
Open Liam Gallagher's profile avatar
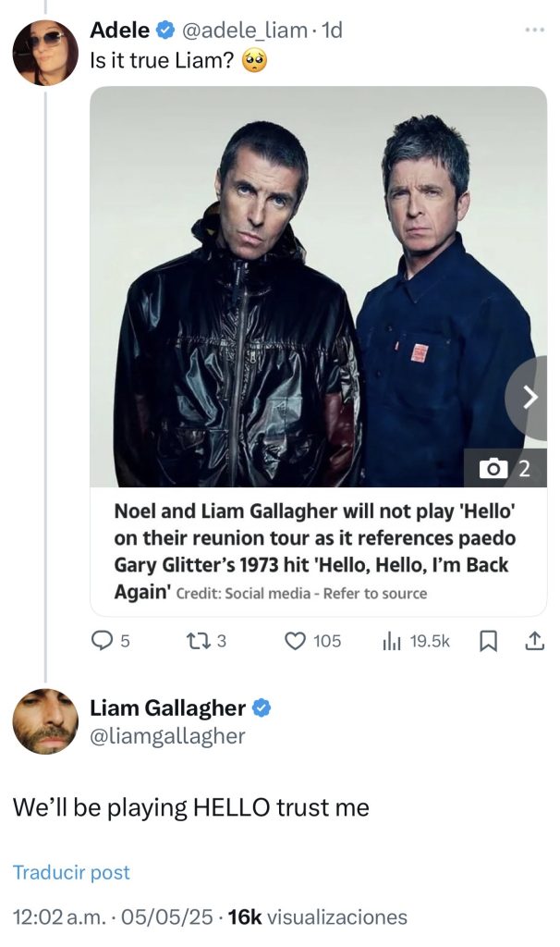pos(45,721)
